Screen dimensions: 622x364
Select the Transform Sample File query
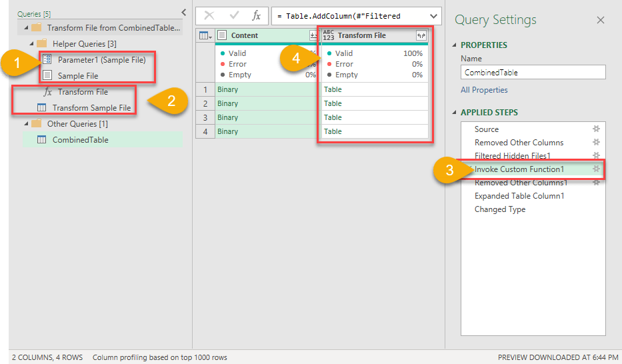(x=91, y=107)
